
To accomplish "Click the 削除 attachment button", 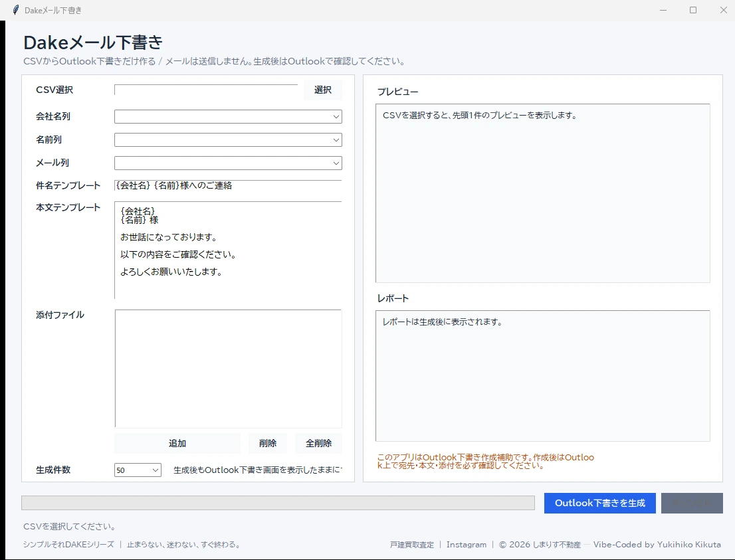I will click(x=268, y=443).
